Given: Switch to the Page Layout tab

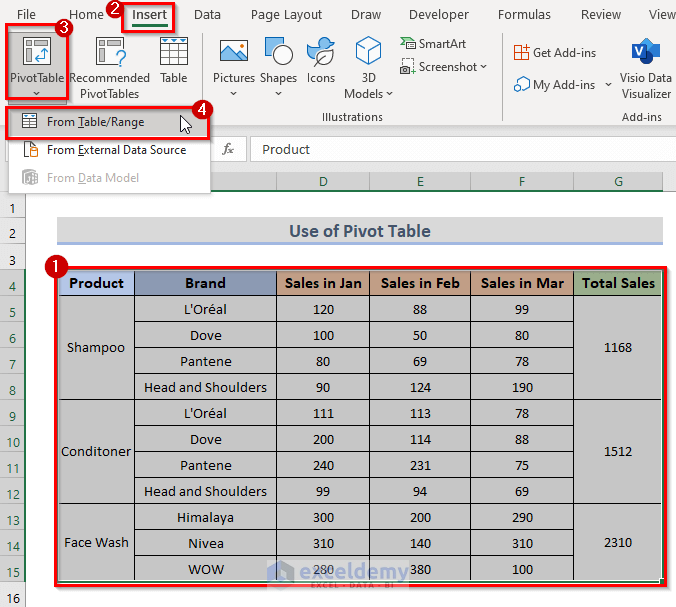Looking at the screenshot, I should pyautogui.click(x=286, y=15).
